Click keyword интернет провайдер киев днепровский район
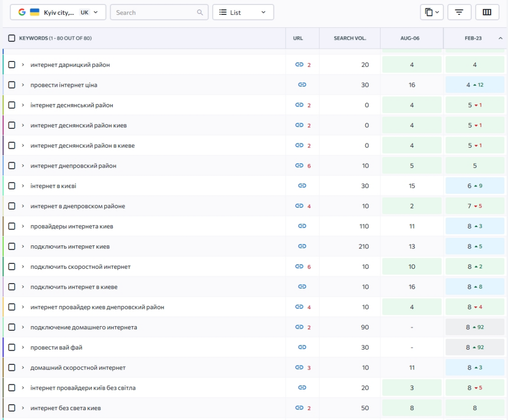The height and width of the screenshot is (420, 508). tap(97, 307)
